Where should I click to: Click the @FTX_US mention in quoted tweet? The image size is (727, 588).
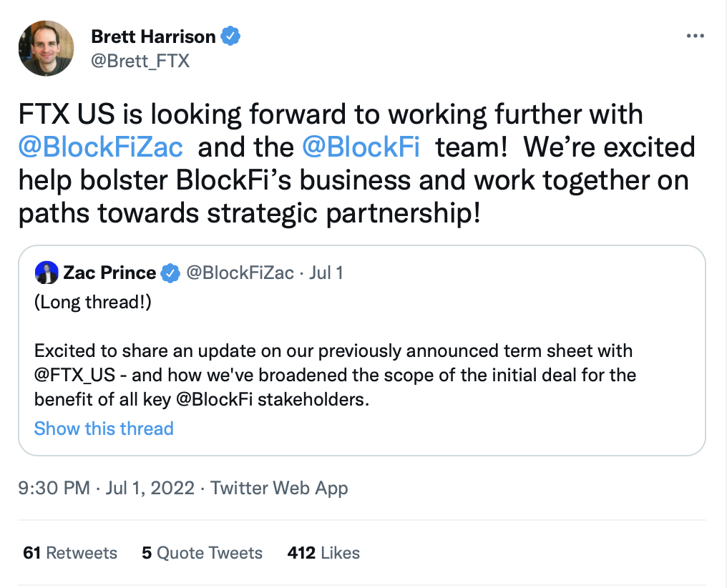click(x=74, y=375)
